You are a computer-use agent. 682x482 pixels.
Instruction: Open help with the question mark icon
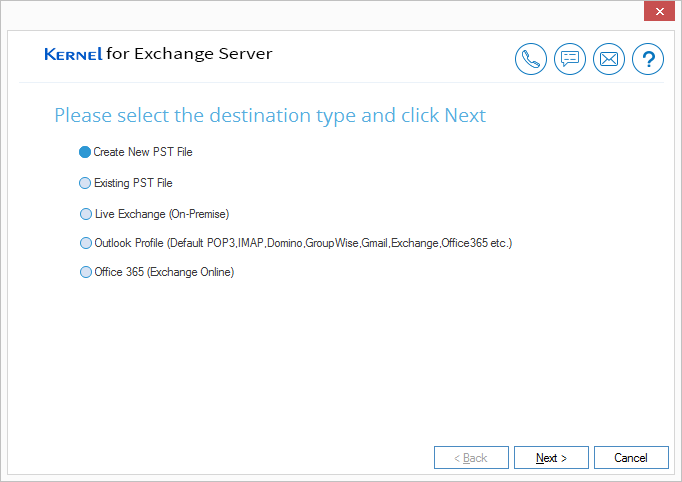[648, 59]
